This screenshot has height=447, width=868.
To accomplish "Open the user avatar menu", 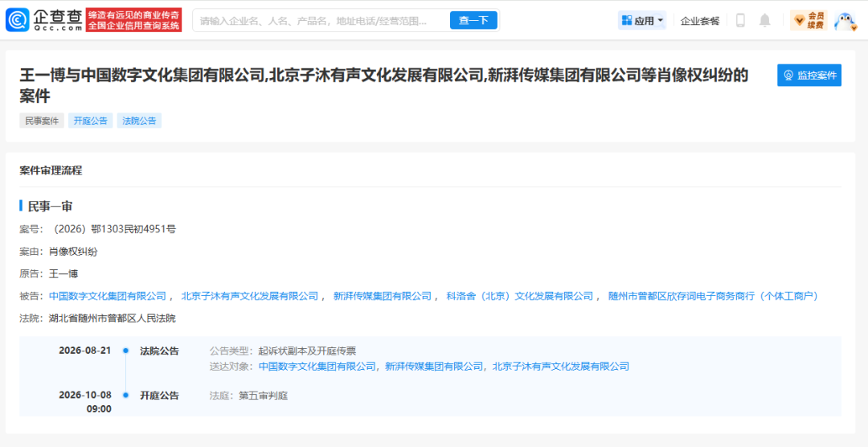I will pyautogui.click(x=845, y=21).
